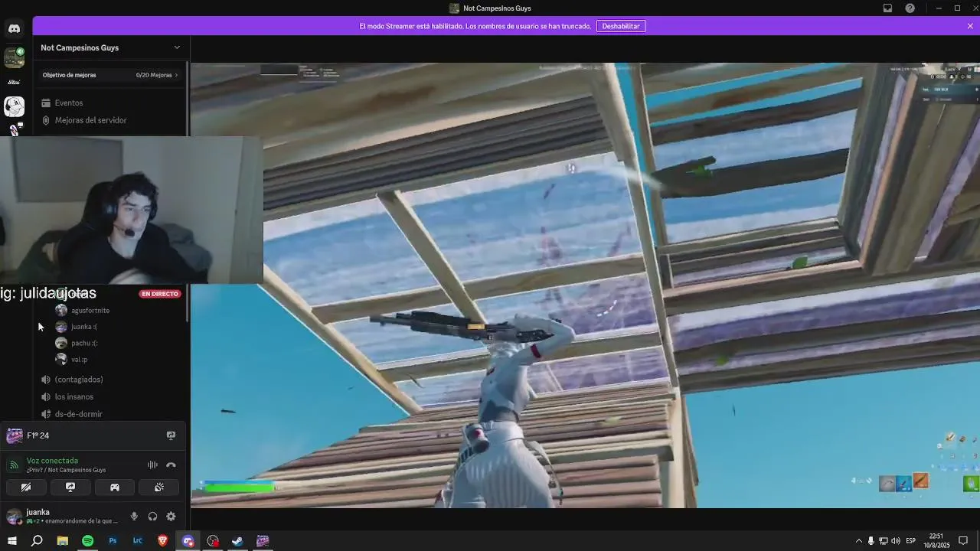Open Steam from taskbar
The height and width of the screenshot is (551, 980).
click(x=237, y=541)
